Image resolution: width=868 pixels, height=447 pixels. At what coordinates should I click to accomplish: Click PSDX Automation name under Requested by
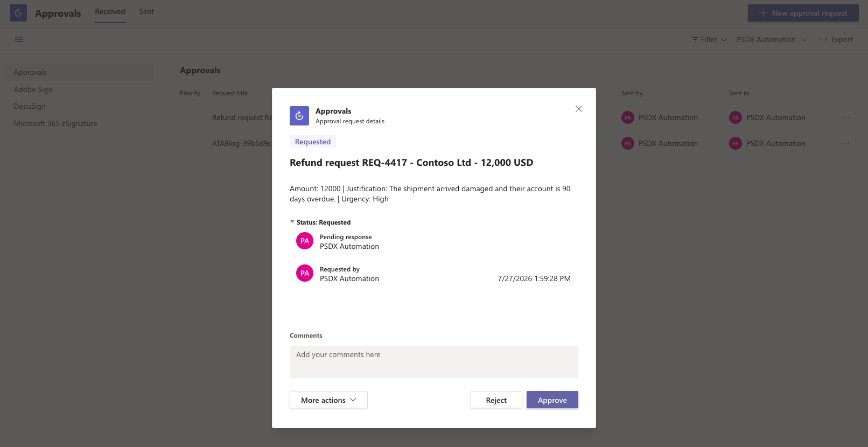click(349, 278)
